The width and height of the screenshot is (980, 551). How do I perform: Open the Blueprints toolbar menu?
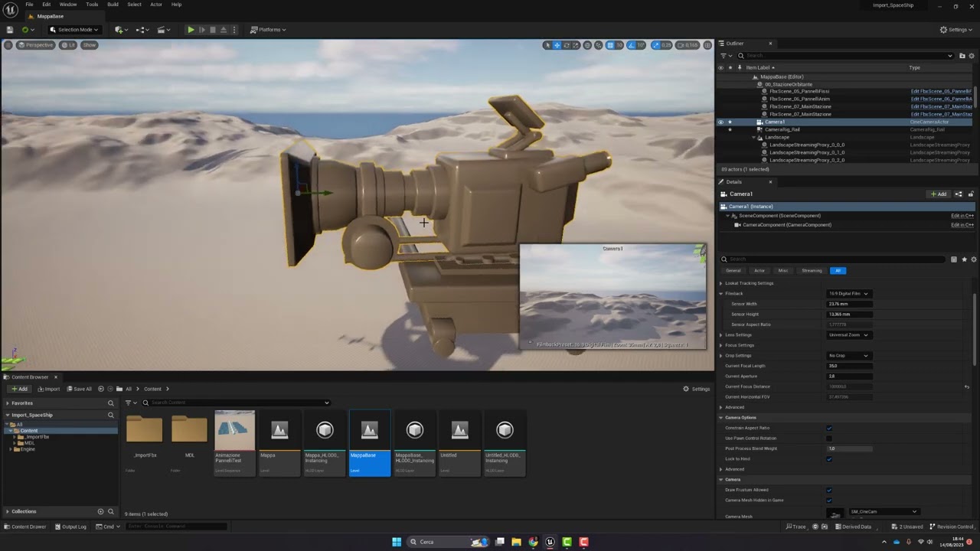point(142,30)
